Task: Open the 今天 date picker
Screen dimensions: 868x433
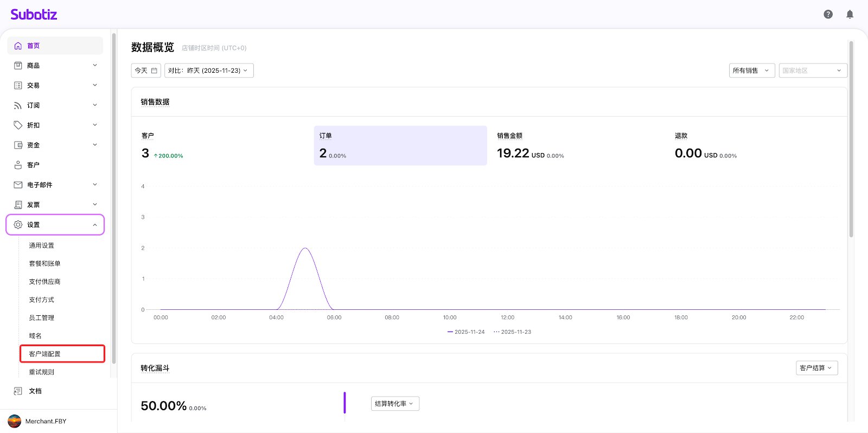Action: [146, 71]
